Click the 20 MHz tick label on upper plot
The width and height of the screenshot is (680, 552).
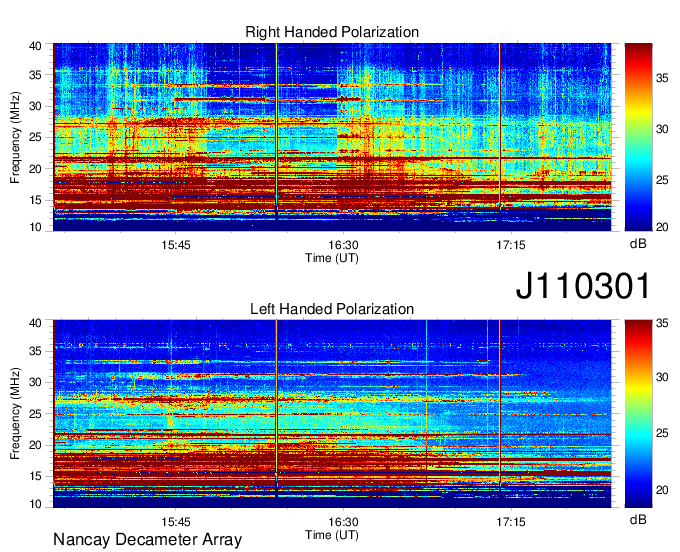[35, 169]
